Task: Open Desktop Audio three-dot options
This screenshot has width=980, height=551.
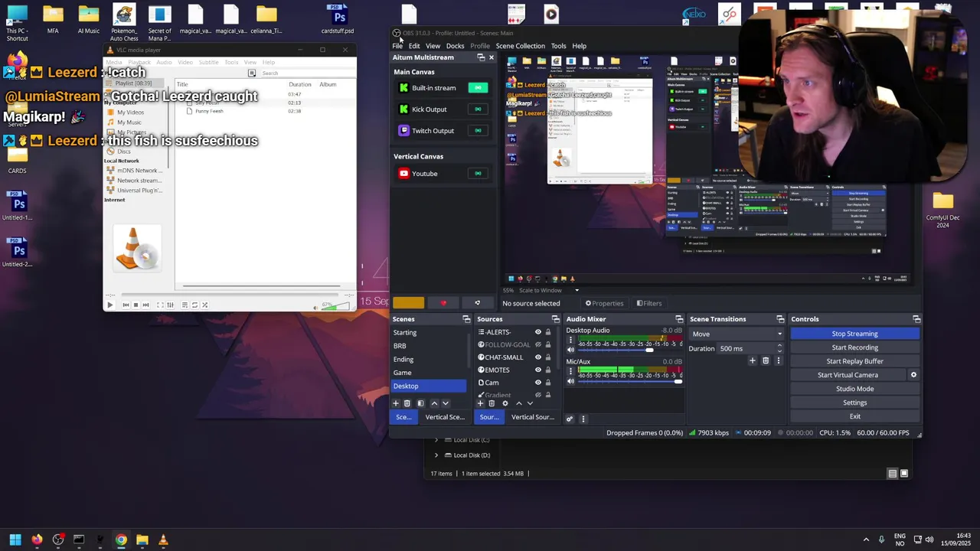Action: (x=570, y=340)
